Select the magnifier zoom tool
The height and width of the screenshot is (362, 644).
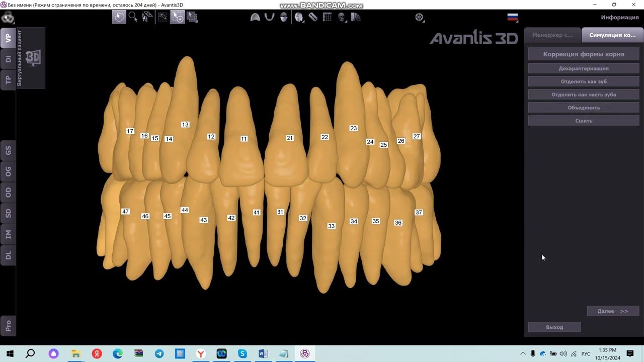(x=133, y=17)
